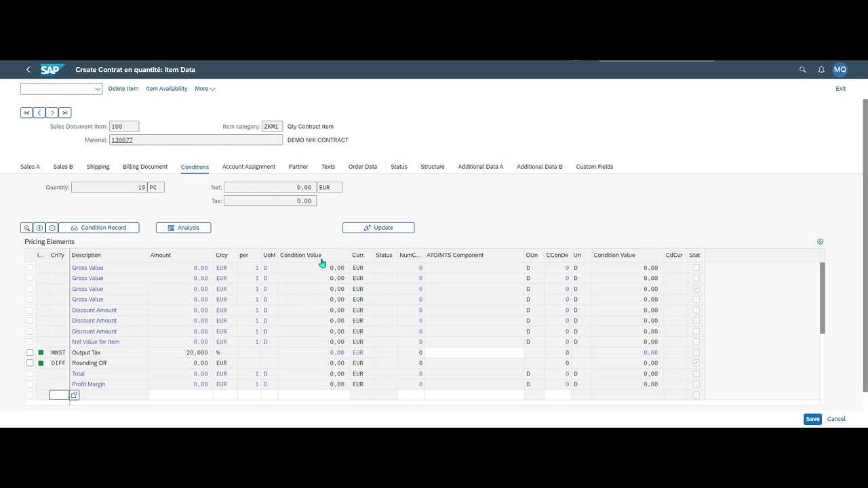Viewport: 868px width, 488px height.
Task: Click the Sales Document Item field
Action: coord(124,127)
